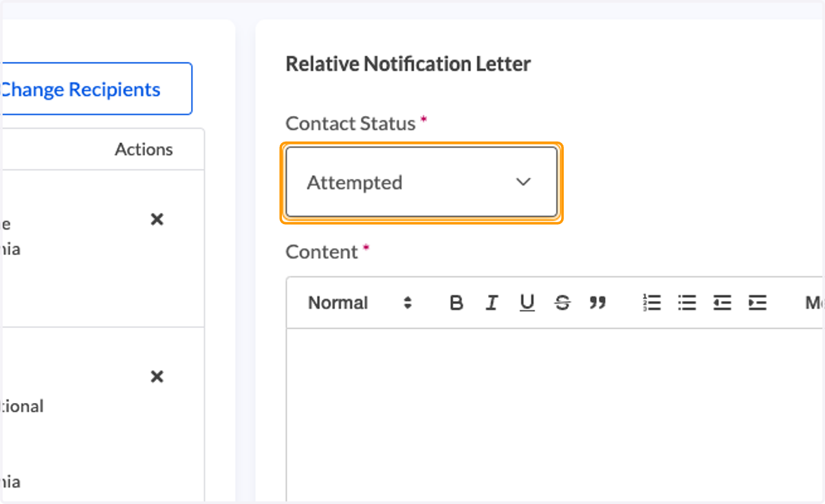Click inside the Content text editor area
Viewport: 825px width, 504px height.
click(x=554, y=415)
